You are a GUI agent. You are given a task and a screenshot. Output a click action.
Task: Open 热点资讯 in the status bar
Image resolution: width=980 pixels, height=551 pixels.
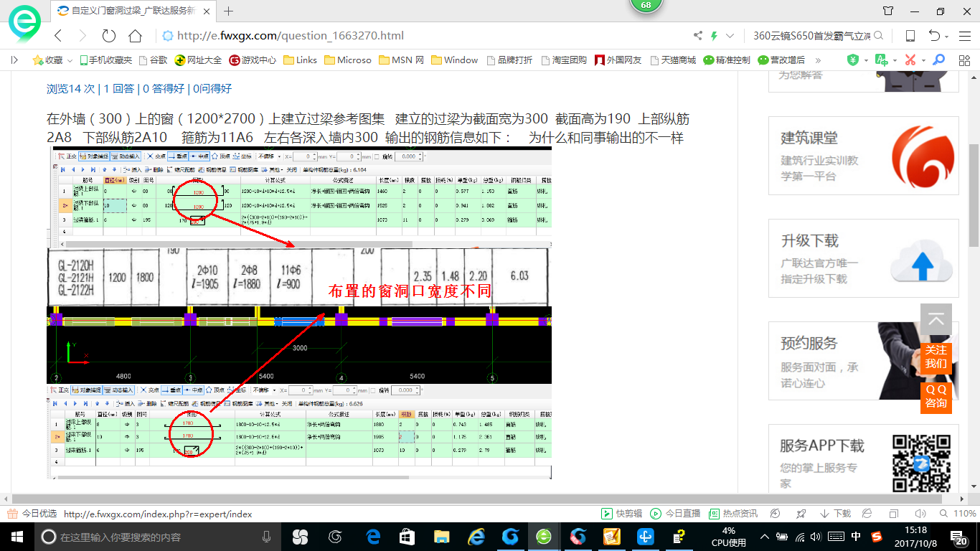pos(733,514)
